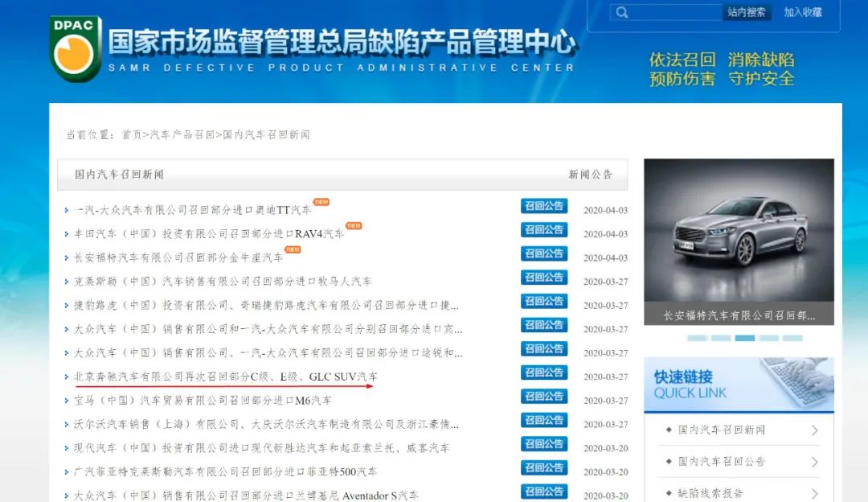This screenshot has height=502, width=868.
Task: Open the 丰田 RAV4 recall news item
Action: tap(209, 234)
